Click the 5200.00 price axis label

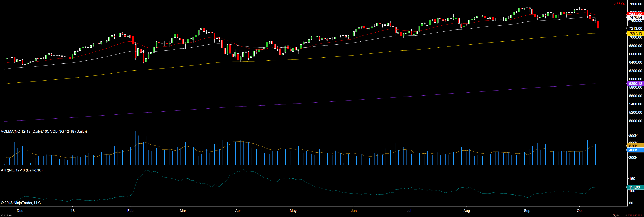coord(636,113)
